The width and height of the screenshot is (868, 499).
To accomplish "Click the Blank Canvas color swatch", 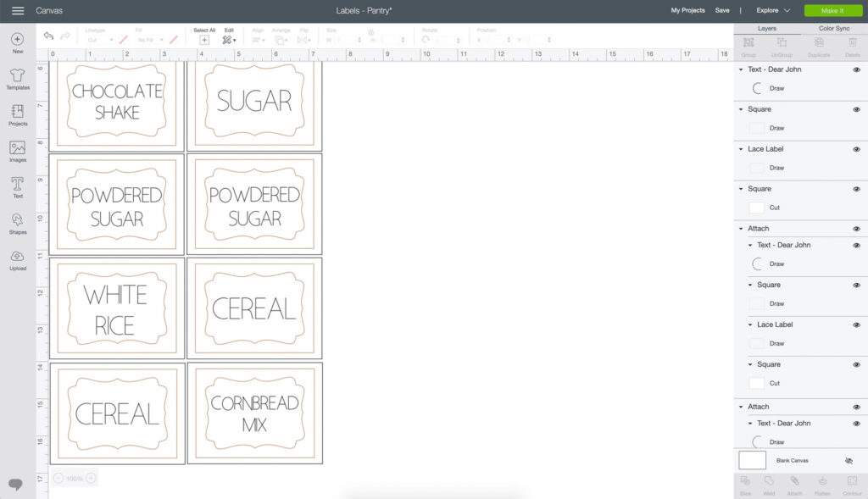I will coord(751,460).
